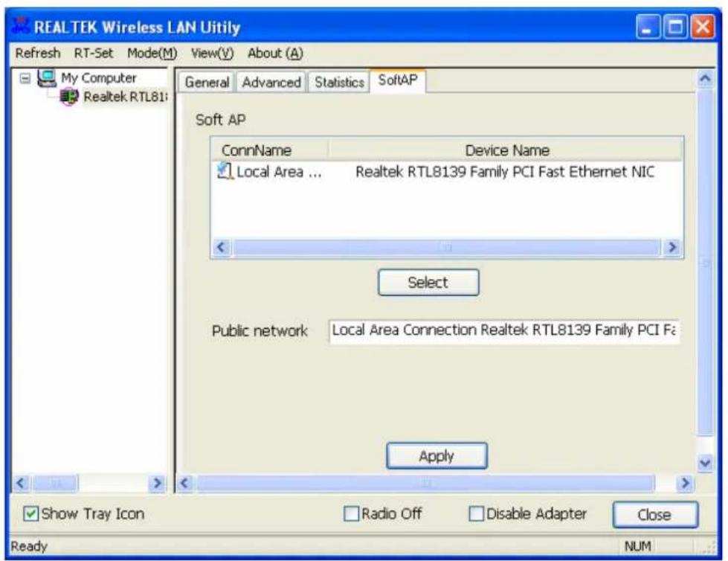The height and width of the screenshot is (561, 728).
Task: Click the connection list horizontal scrollbar thumb
Action: 446,247
